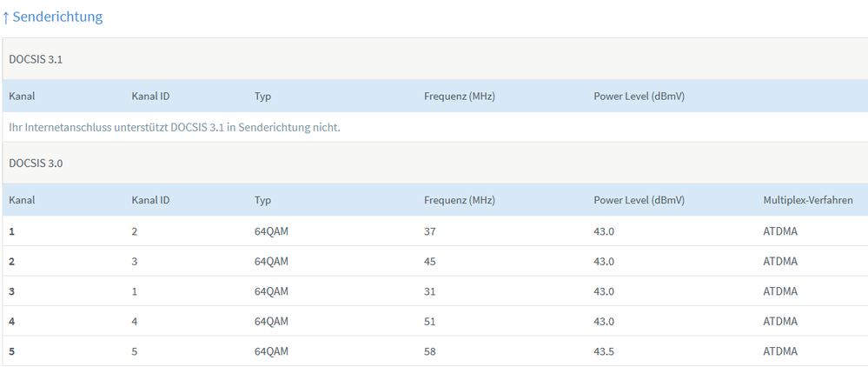868x367 pixels.
Task: Select the DOCSIS 3.0 section header
Action: click(36, 163)
